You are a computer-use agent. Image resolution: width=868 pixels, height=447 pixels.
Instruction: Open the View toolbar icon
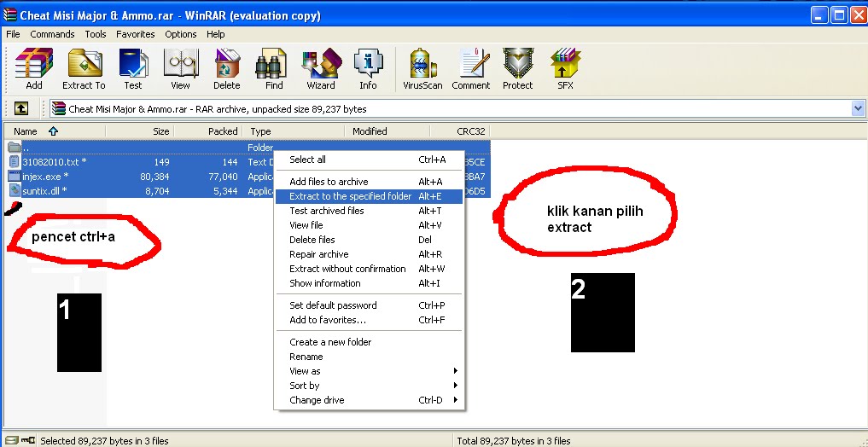180,62
